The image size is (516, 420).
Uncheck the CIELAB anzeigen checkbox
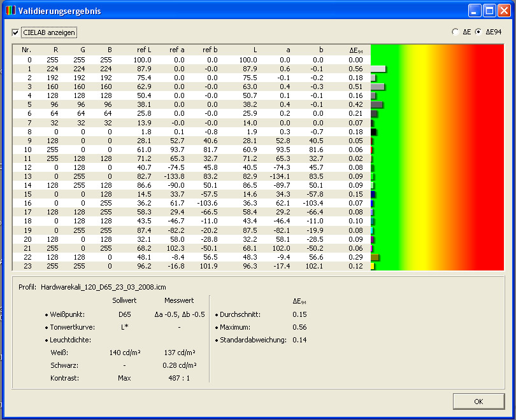pos(16,32)
